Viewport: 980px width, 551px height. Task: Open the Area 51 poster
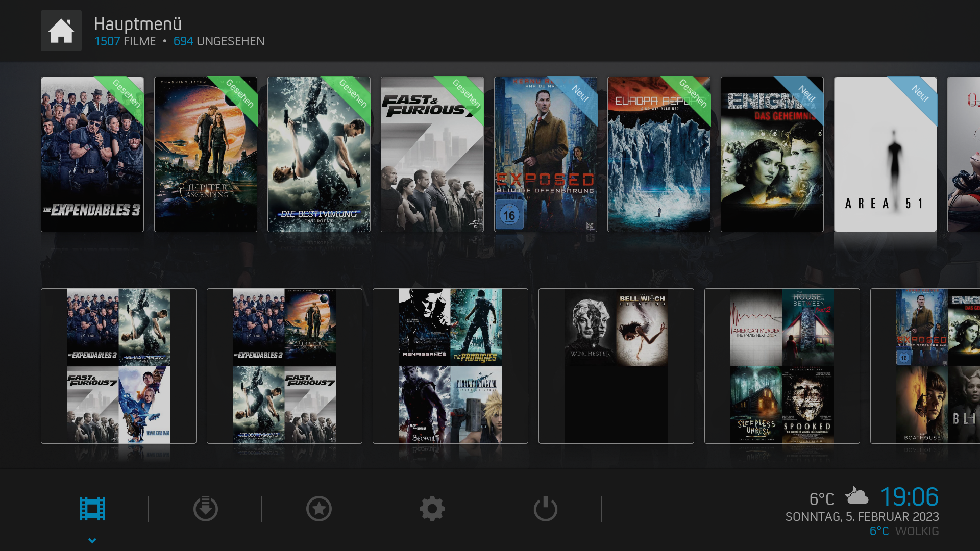coord(886,154)
